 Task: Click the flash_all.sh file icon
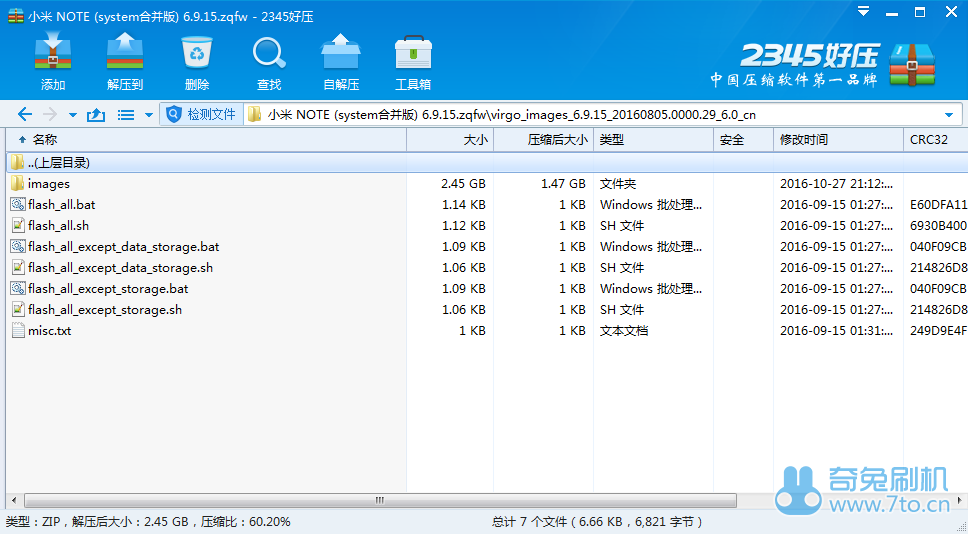(x=18, y=225)
